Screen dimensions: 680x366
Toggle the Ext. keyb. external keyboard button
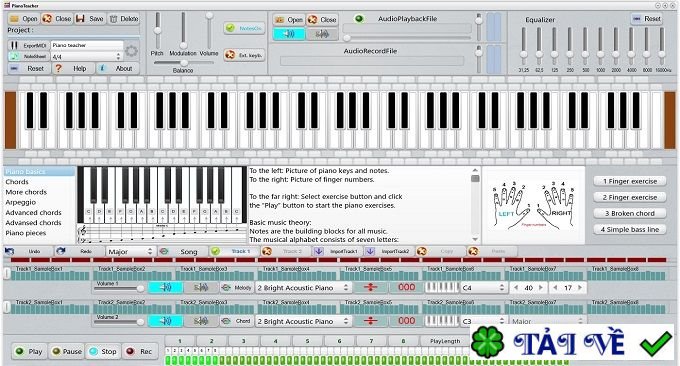(245, 55)
